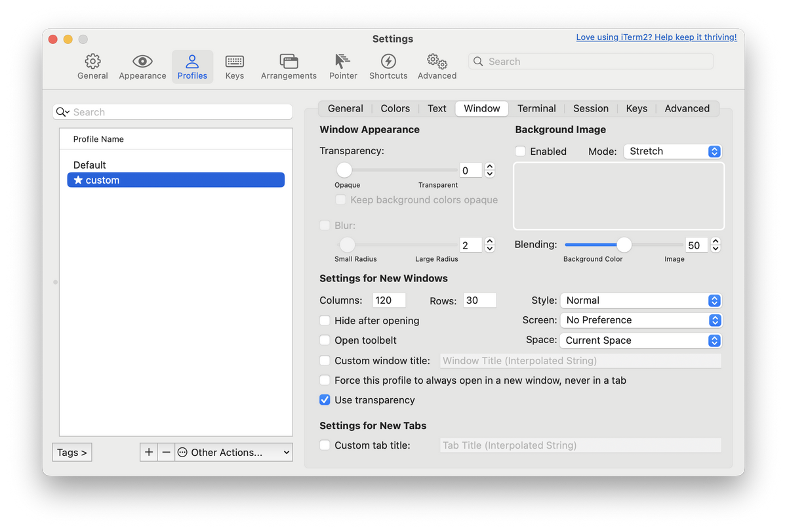787x532 pixels.
Task: Add a new profile with plus button
Action: click(x=149, y=452)
